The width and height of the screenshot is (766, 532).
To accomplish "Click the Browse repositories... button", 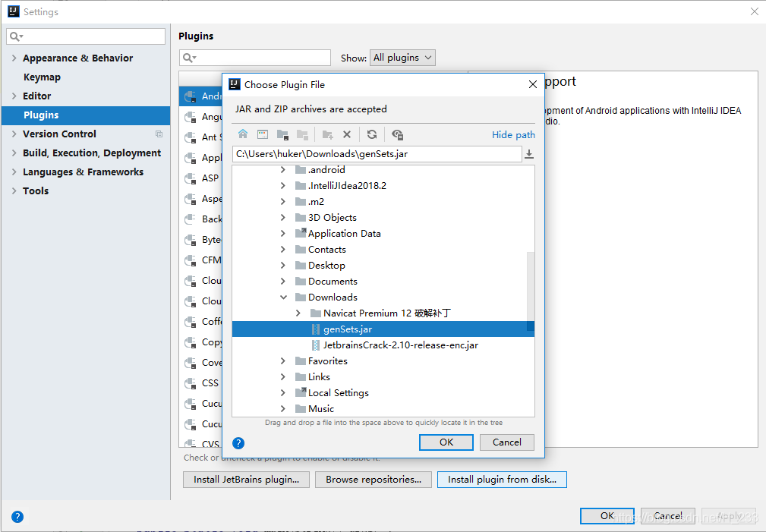I will pyautogui.click(x=374, y=480).
